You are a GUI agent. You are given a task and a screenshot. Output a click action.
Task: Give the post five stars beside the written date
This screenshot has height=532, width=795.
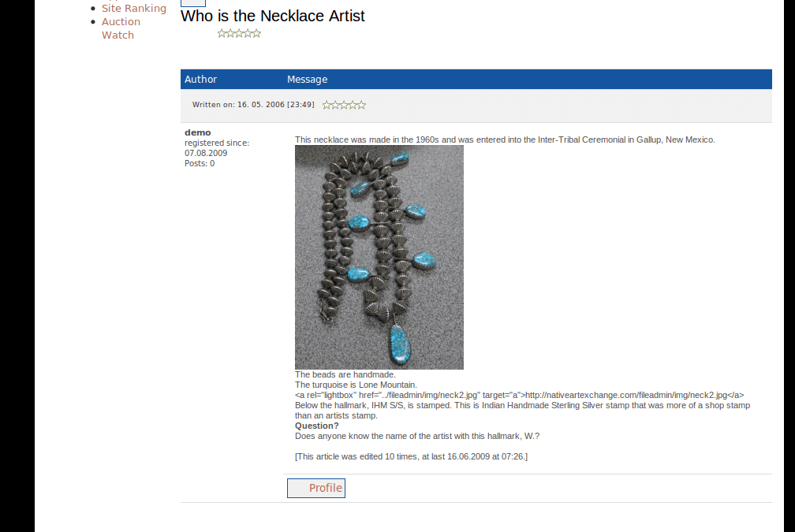click(361, 105)
